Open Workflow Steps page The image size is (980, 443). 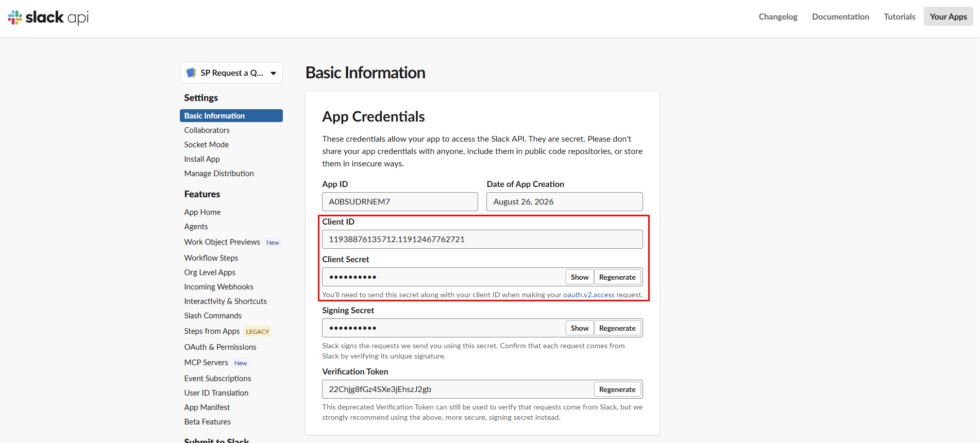[x=211, y=258]
